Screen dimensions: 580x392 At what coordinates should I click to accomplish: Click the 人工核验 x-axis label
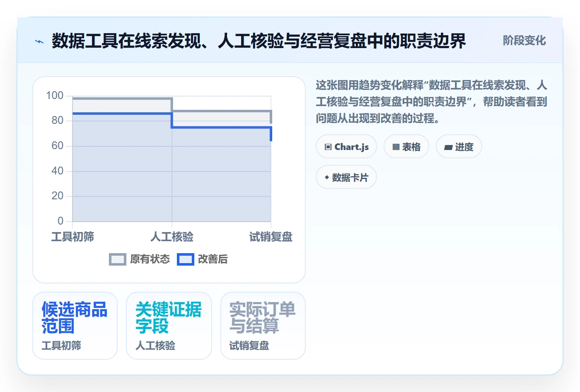(x=172, y=237)
